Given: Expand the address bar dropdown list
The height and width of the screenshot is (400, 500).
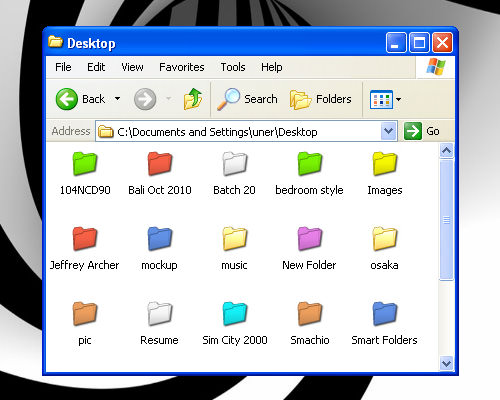Looking at the screenshot, I should (x=388, y=131).
